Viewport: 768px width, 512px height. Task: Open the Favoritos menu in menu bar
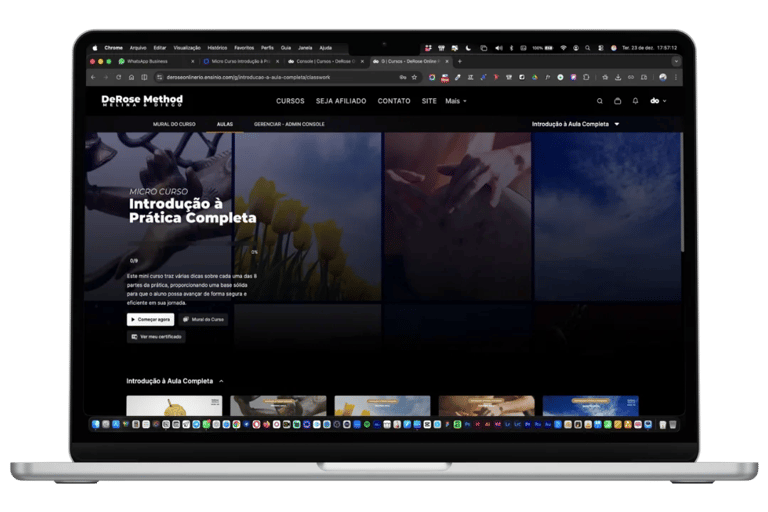[x=244, y=48]
